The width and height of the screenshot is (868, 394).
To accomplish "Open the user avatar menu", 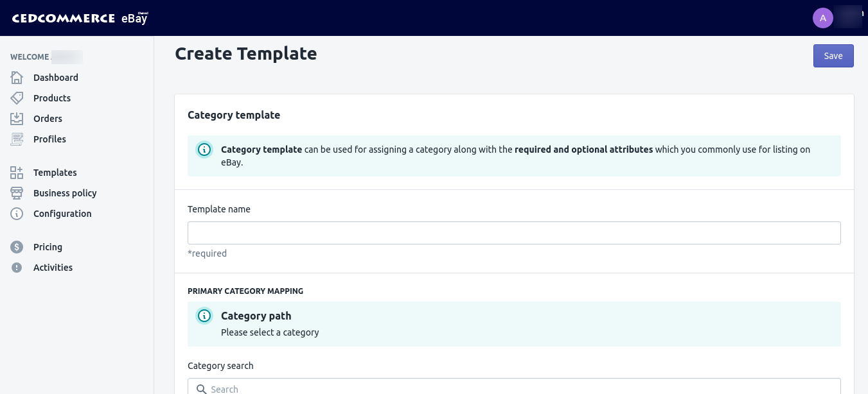I will pos(823,18).
